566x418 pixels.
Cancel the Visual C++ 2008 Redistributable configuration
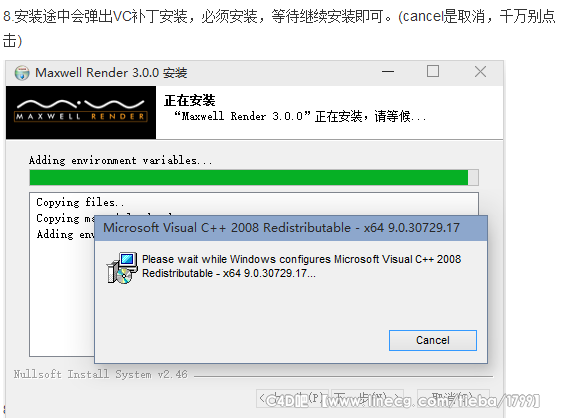pyautogui.click(x=433, y=340)
